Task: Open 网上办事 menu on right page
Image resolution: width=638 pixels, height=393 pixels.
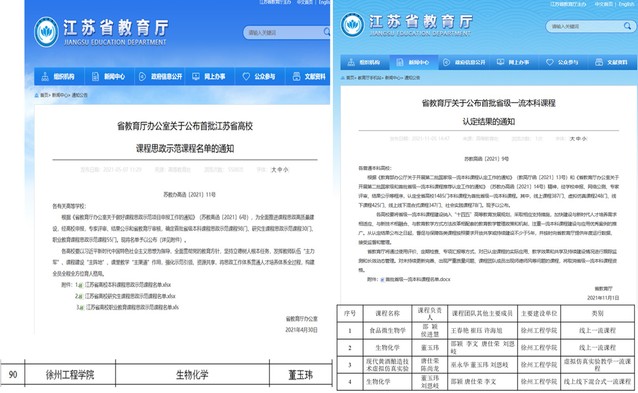Action: 514,62
